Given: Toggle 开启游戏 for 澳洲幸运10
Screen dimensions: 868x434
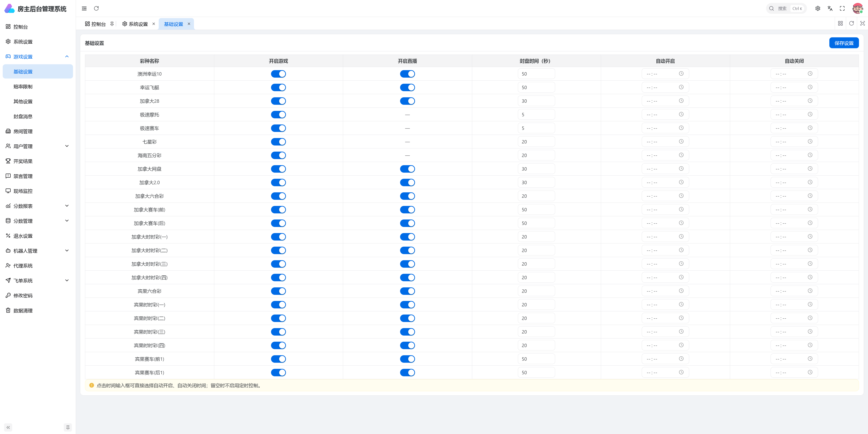Looking at the screenshot, I should [278, 74].
